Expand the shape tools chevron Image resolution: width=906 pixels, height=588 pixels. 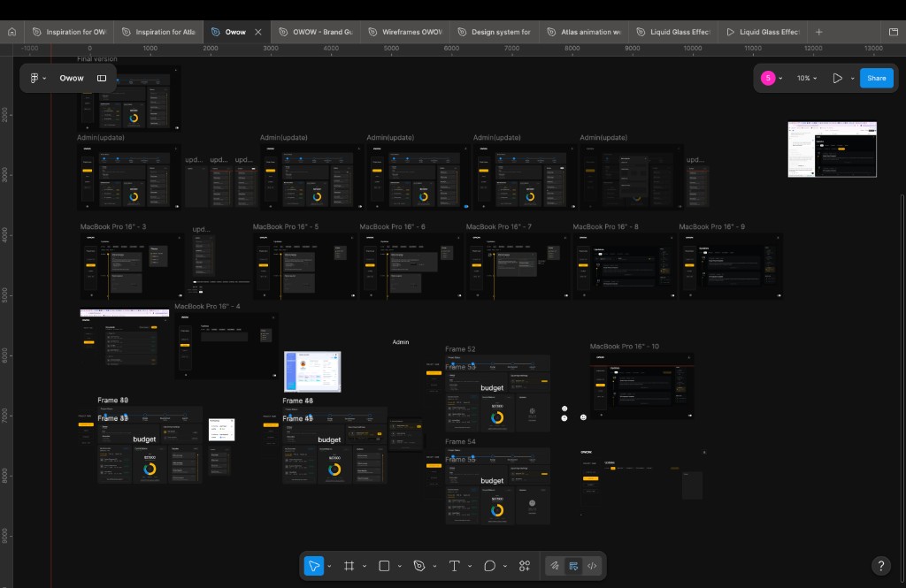(x=400, y=566)
